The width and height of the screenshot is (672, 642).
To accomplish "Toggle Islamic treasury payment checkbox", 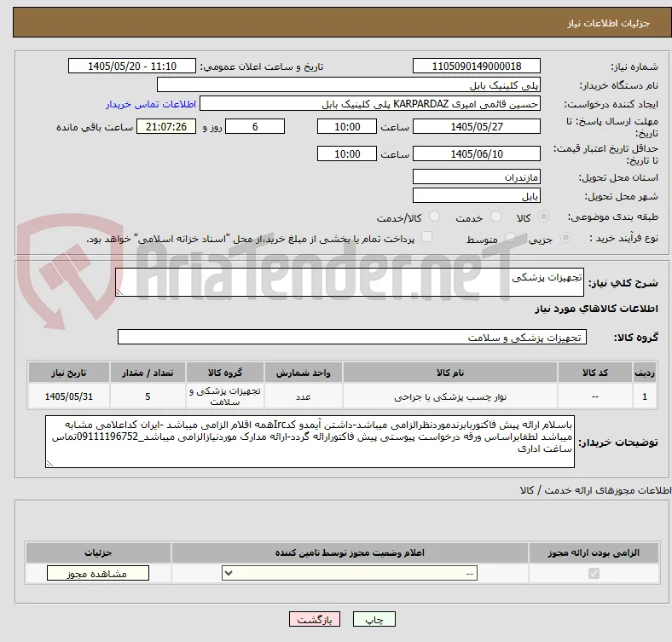I will pos(427,237).
